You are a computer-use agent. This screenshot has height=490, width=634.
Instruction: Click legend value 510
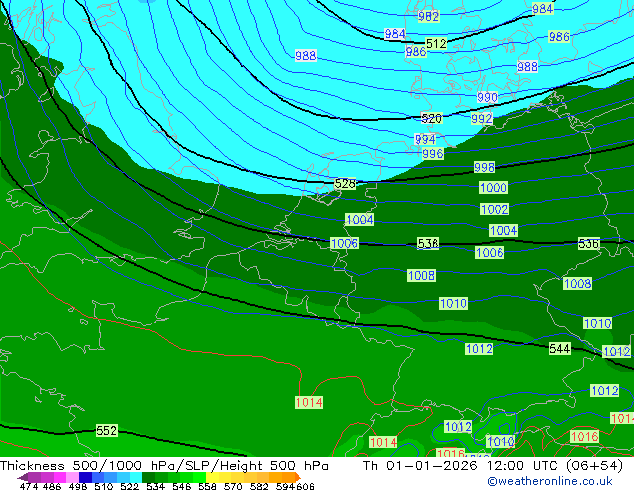[104, 486]
